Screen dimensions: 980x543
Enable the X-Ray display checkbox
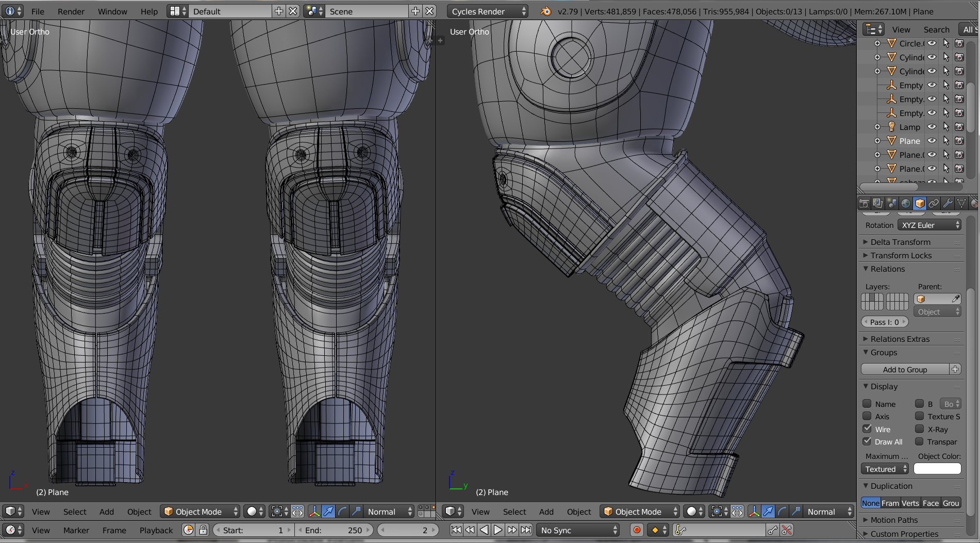click(x=919, y=429)
